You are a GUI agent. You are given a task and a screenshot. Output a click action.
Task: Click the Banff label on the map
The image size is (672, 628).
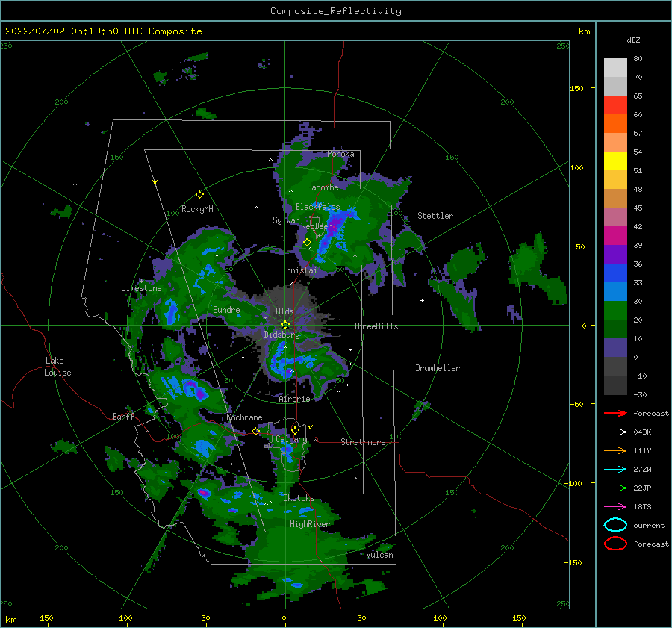pos(123,416)
